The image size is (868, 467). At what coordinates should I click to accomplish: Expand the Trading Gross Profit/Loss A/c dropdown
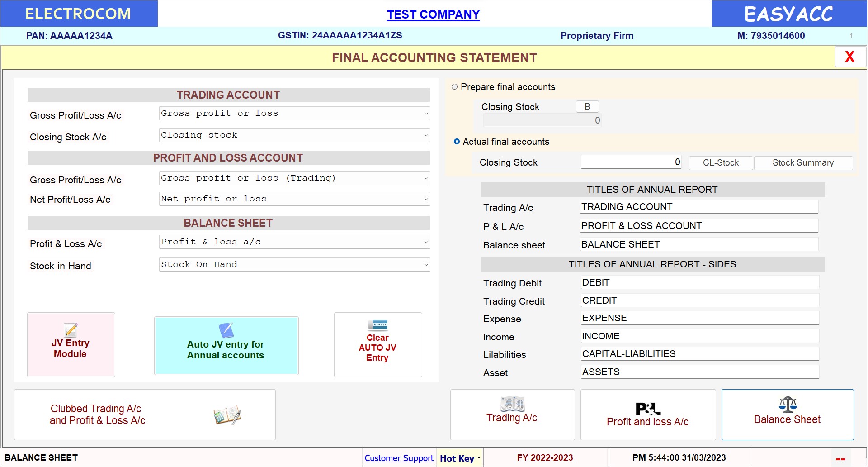(425, 114)
